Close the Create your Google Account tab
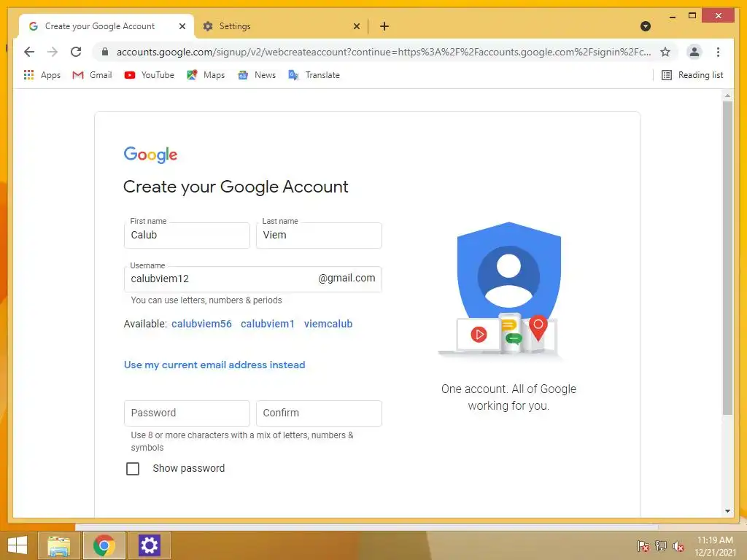This screenshot has height=560, width=747. 182,26
